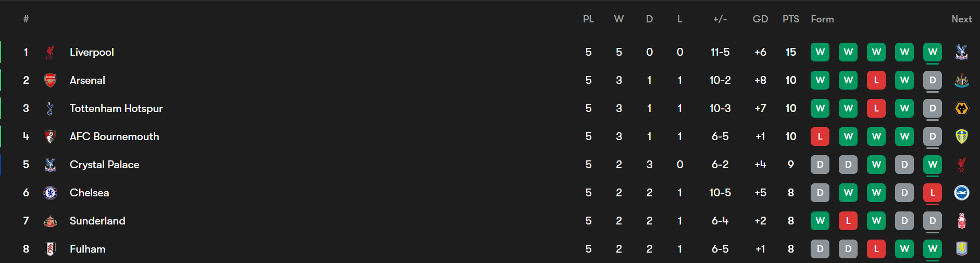Click Bournemouth's red L form badge
980x263 pixels.
[820, 136]
